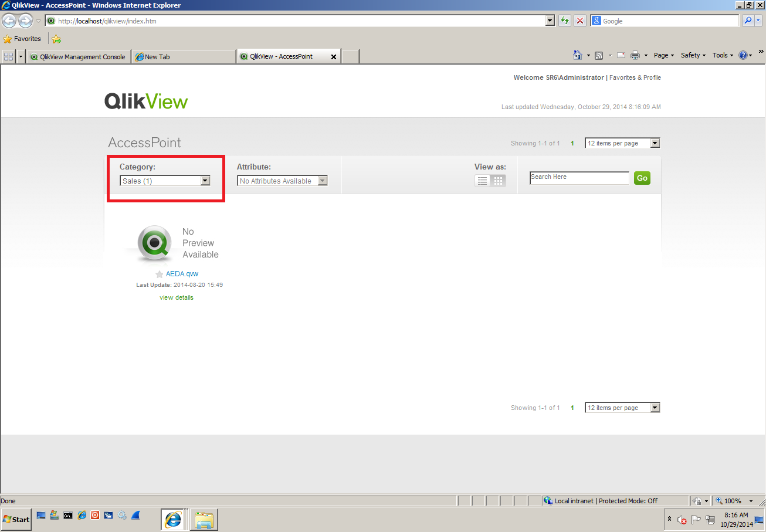Click the magnifier Search icon beside Google box
The width and height of the screenshot is (766, 532).
[748, 21]
